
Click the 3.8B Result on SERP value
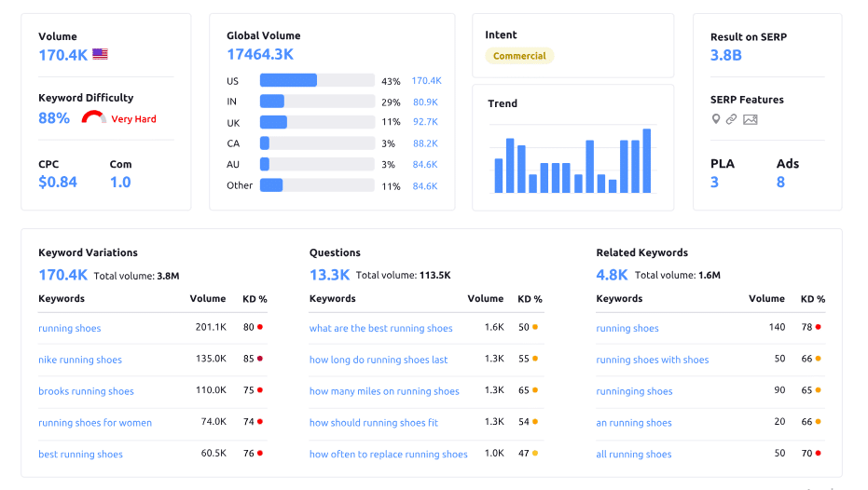tap(725, 55)
